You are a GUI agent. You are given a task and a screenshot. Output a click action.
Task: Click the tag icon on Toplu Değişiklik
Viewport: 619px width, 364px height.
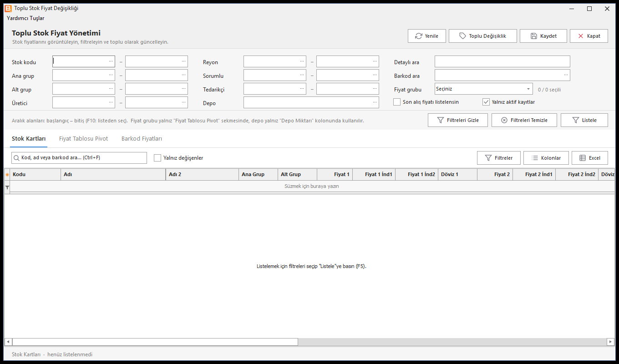coord(462,36)
